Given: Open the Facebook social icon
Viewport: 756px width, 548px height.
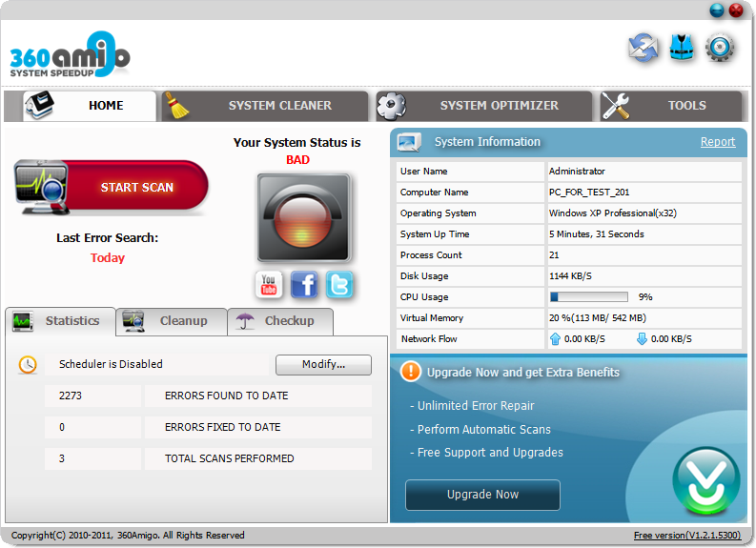Looking at the screenshot, I should [x=304, y=284].
